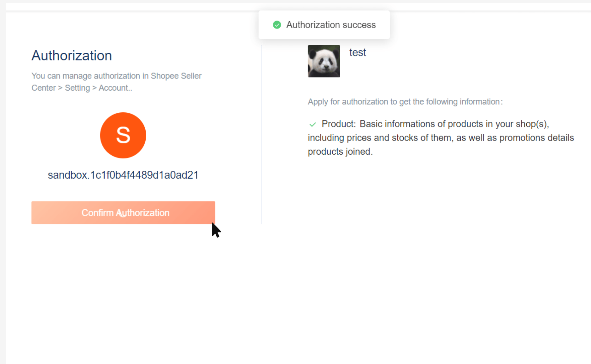
Task: Click "Basic informations of products" text
Action: point(421,124)
